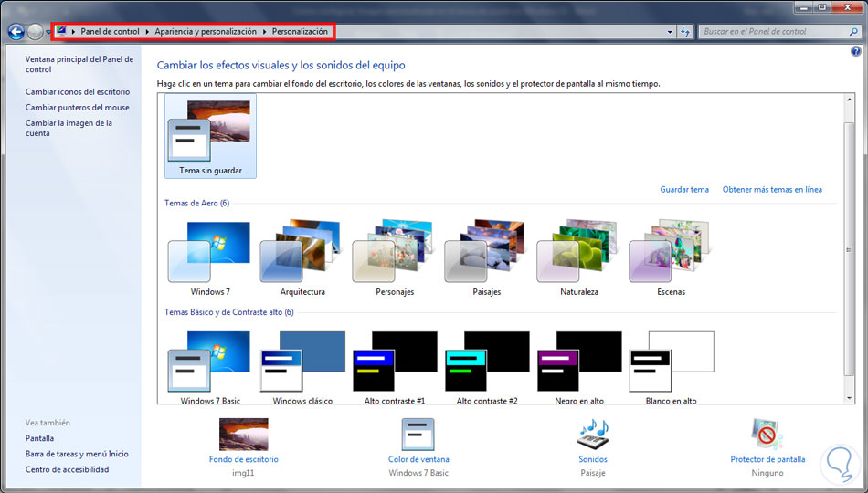Select the Windows clásico theme
Viewport: 868px width, 493px height.
tap(302, 366)
